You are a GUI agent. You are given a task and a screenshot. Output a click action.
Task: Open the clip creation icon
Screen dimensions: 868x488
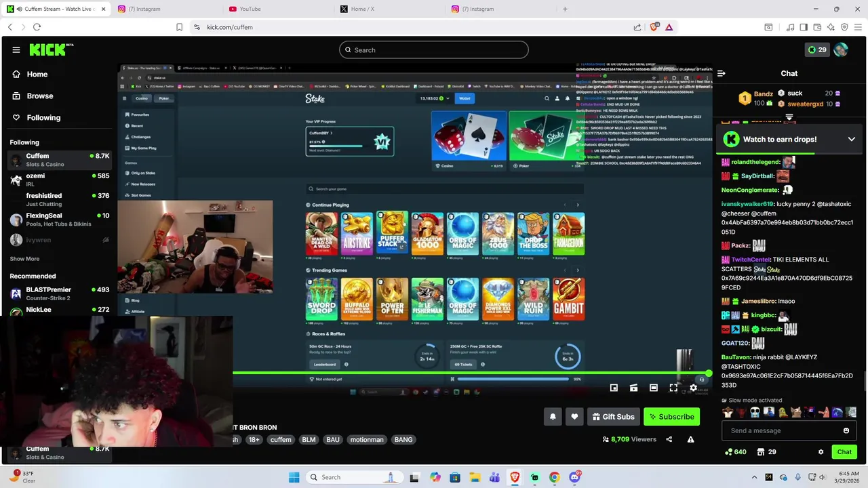pyautogui.click(x=633, y=388)
